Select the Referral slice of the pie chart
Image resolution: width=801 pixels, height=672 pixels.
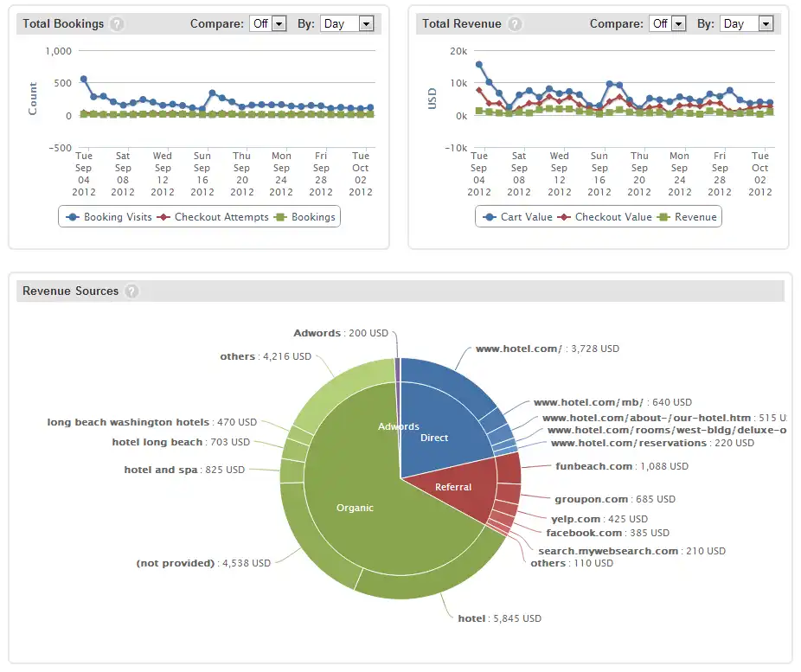point(453,487)
